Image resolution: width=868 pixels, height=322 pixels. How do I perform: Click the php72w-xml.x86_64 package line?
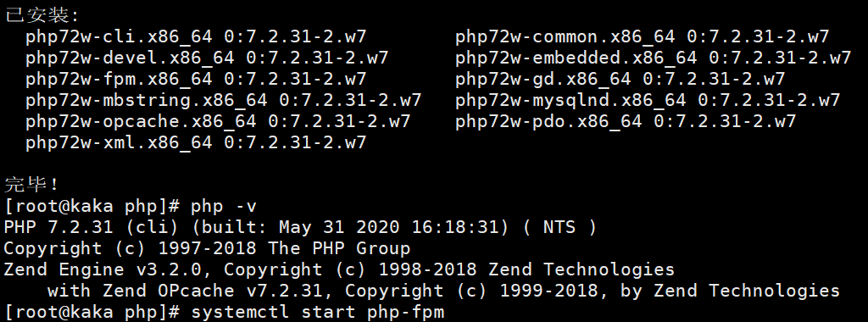pos(196,142)
